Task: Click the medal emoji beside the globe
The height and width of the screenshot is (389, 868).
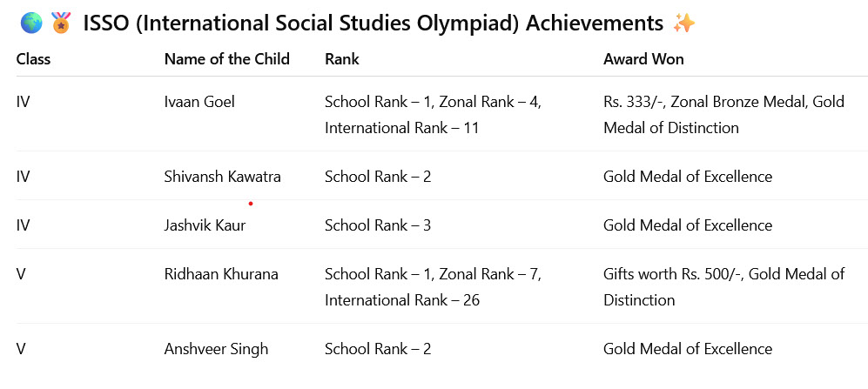Action: pos(61,23)
